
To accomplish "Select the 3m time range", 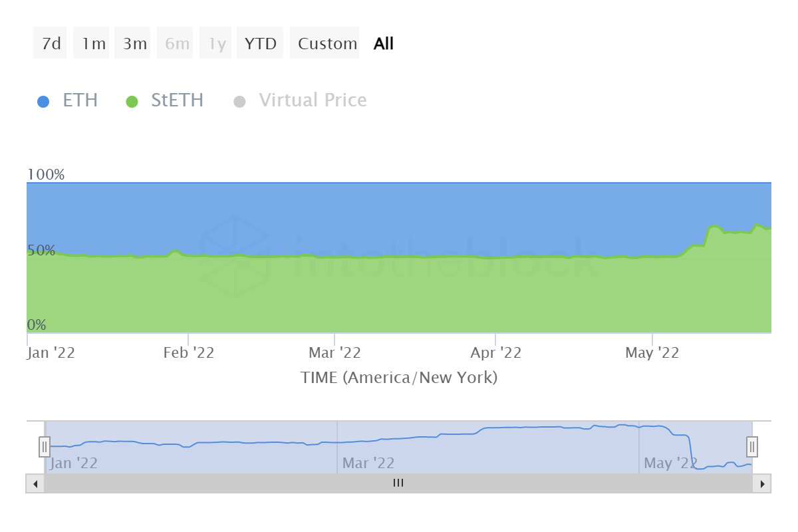I will click(x=133, y=43).
